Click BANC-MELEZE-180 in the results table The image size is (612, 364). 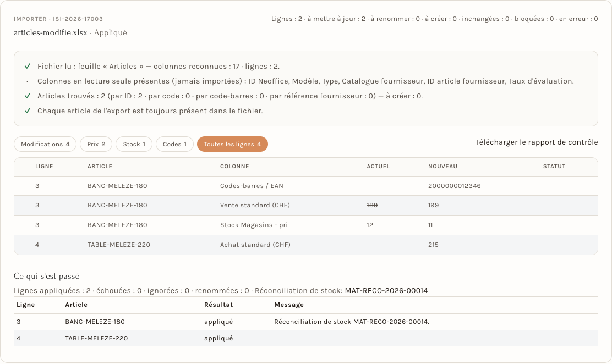[95, 322]
